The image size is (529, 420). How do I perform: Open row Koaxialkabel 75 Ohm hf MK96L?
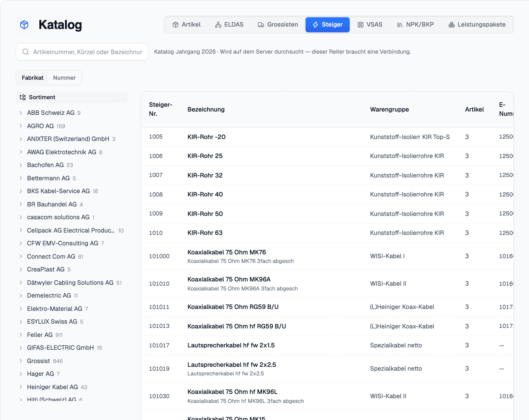pos(327,396)
